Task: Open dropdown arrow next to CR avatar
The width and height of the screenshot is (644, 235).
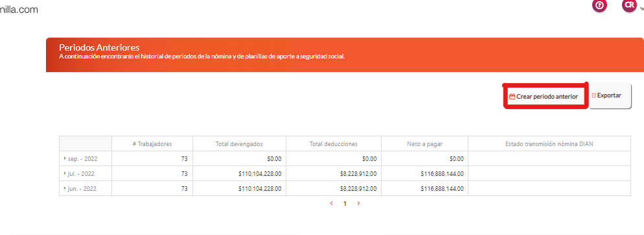Action: (x=641, y=8)
